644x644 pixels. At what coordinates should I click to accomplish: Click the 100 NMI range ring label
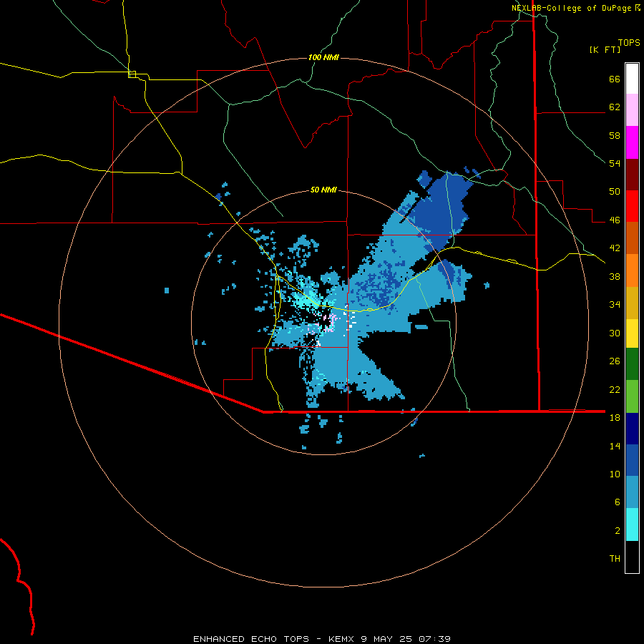click(323, 57)
